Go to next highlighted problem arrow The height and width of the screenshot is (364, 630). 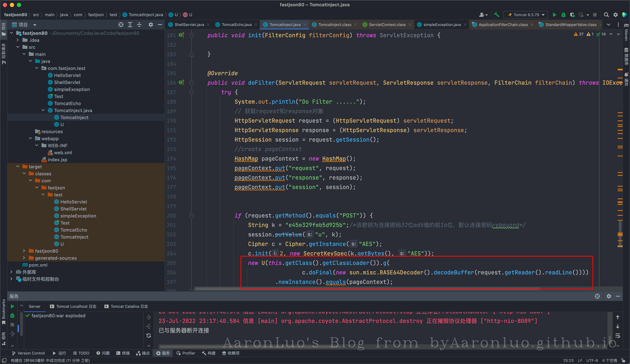click(x=619, y=34)
